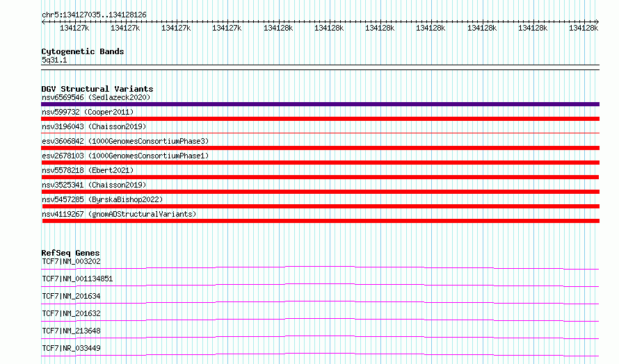Click the left arrowhead of the ruler
619x364 pixels.
(43, 22)
